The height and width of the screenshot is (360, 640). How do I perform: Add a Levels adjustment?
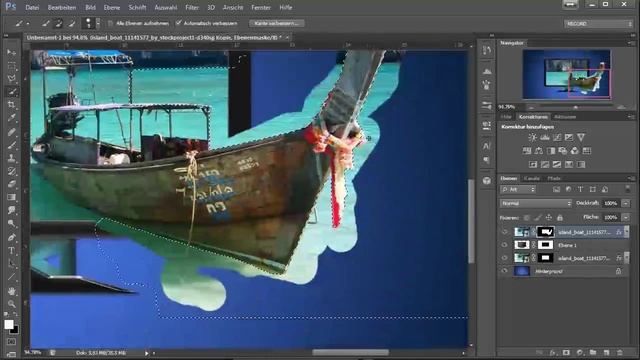point(544,138)
